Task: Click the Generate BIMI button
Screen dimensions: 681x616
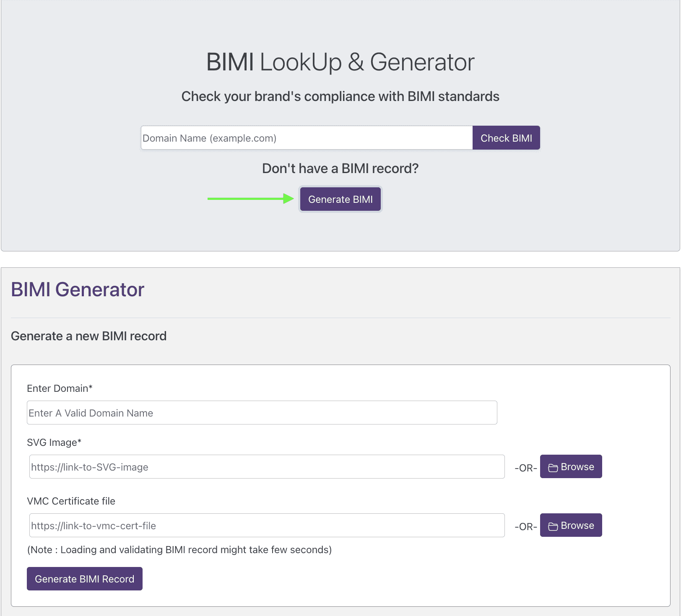Action: pos(340,199)
